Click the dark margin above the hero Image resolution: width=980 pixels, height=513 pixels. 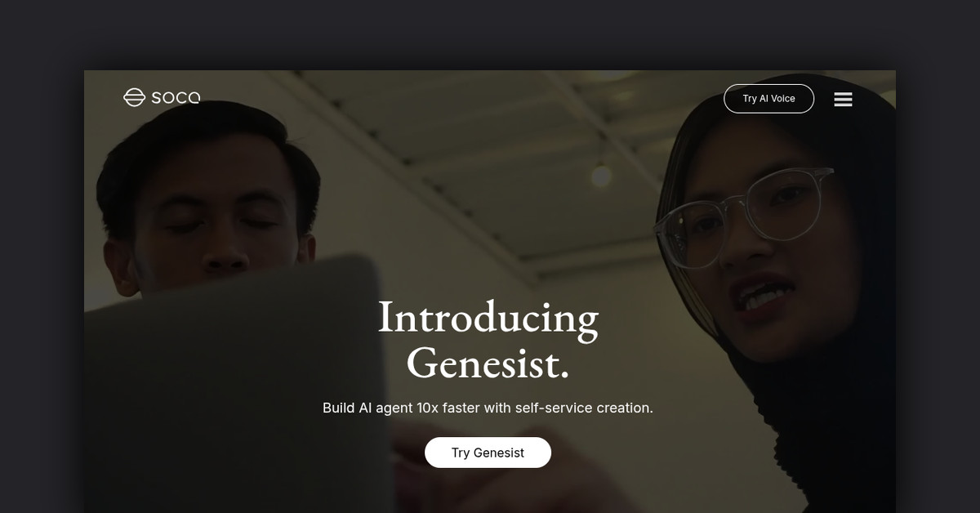[x=490, y=34]
